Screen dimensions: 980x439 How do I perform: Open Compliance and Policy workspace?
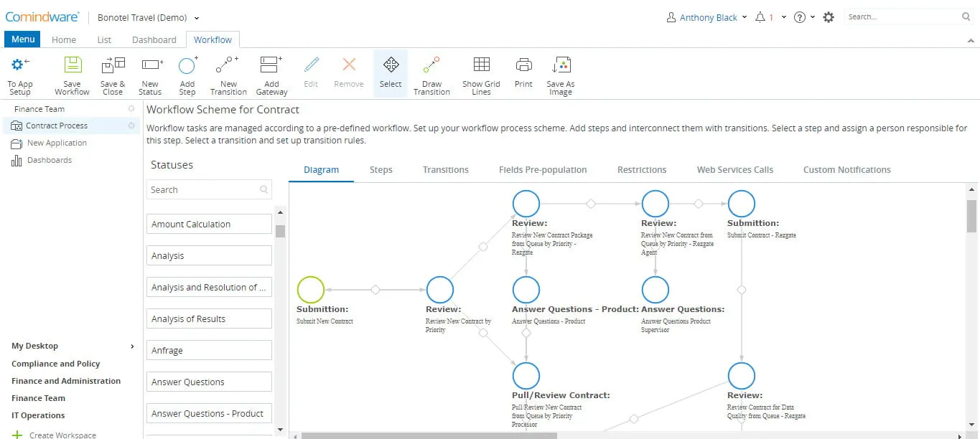[x=56, y=364]
